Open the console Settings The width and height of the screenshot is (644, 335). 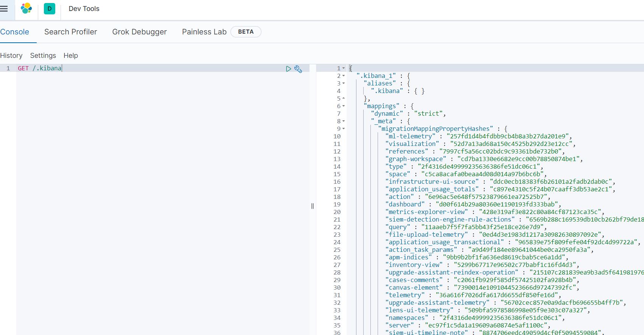click(43, 56)
